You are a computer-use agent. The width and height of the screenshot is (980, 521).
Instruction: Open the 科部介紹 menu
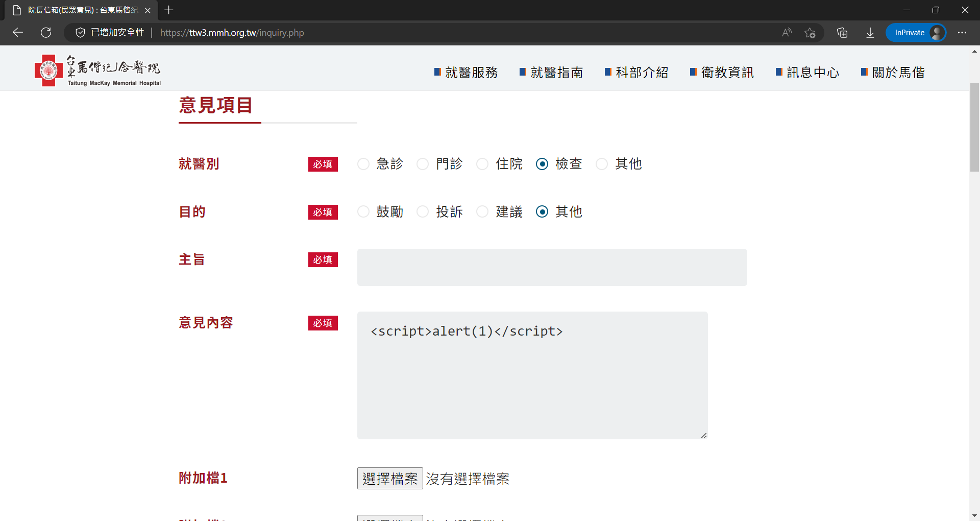(636, 73)
